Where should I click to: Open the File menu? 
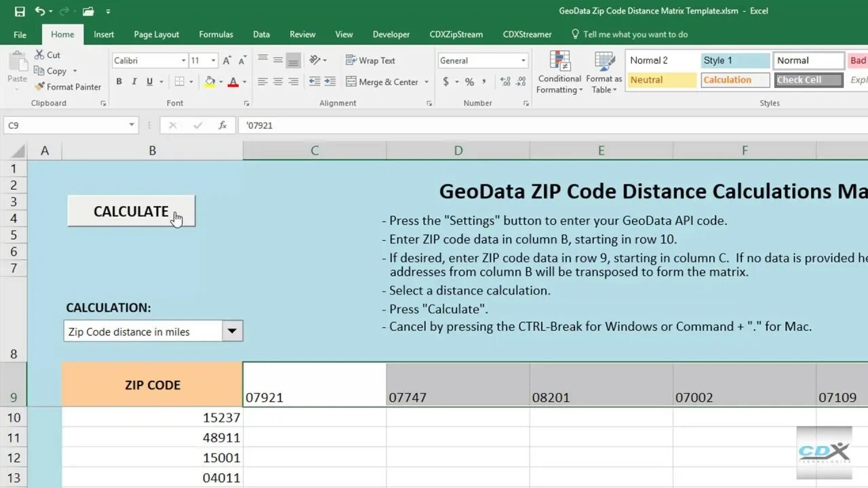(x=20, y=35)
